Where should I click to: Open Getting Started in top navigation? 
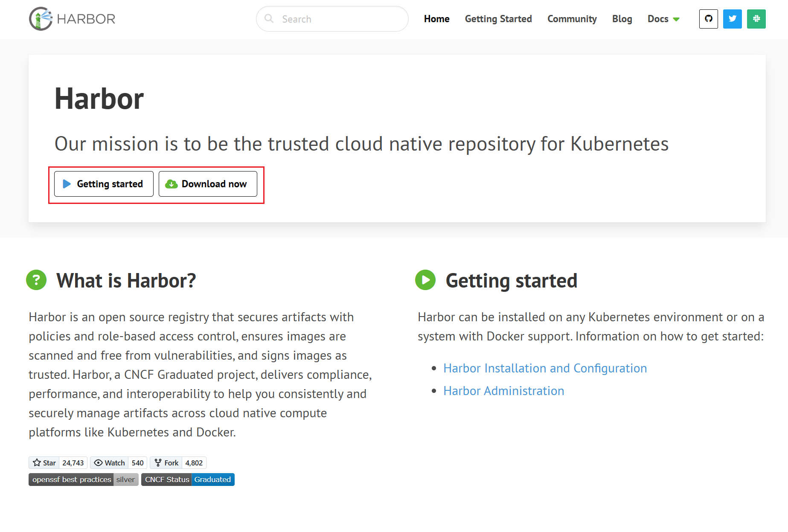498,19
